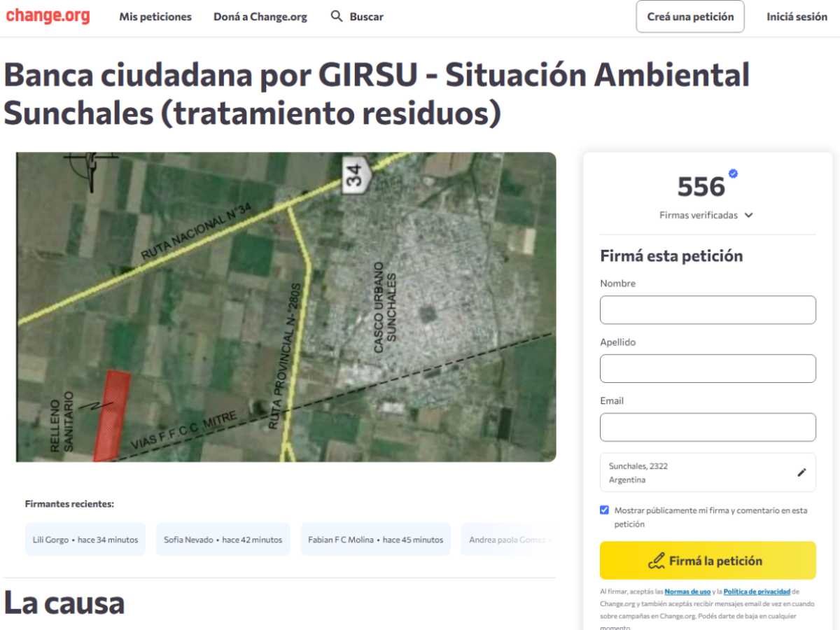Click the change.org logo
The width and height of the screenshot is (840, 630).
48,16
